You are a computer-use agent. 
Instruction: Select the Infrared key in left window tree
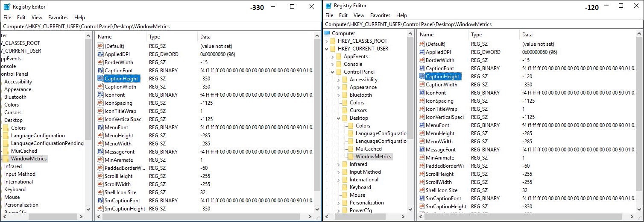pos(13,166)
